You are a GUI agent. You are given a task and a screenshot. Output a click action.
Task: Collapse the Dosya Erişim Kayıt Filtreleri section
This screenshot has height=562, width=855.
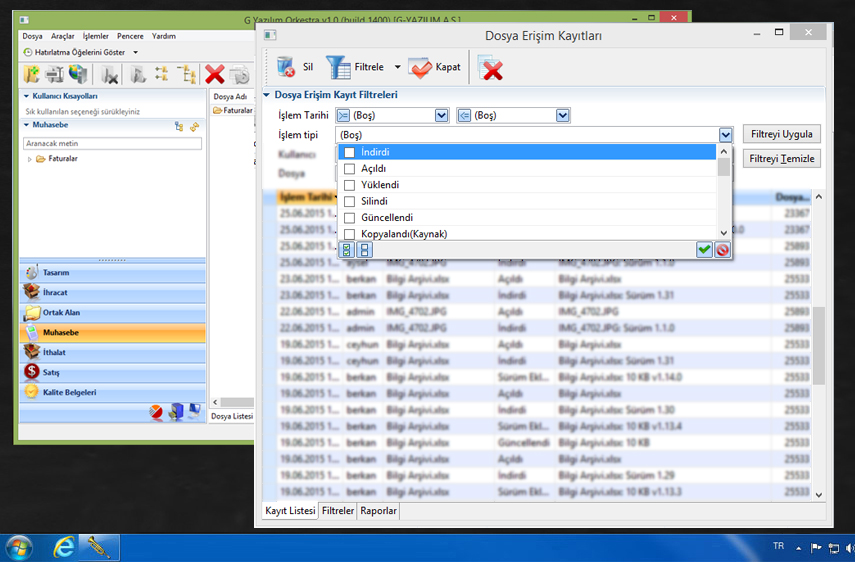tap(267, 95)
